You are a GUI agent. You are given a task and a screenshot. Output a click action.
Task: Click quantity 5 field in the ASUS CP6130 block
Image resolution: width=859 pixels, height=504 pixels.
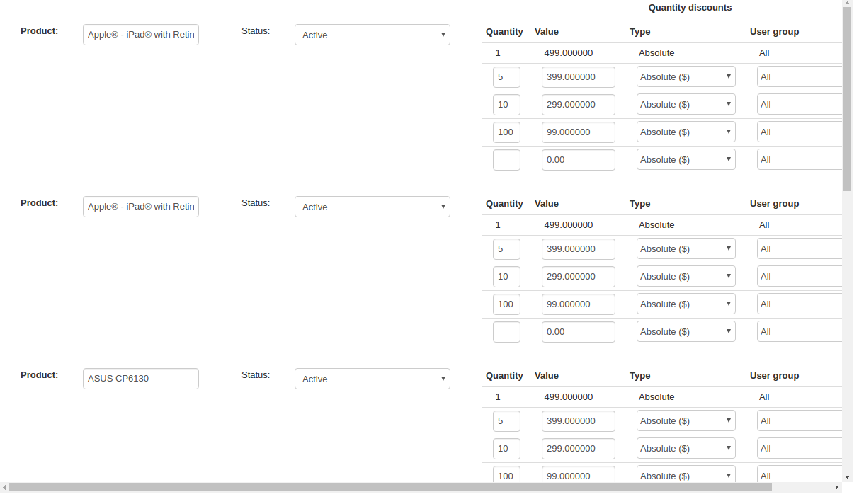pos(506,420)
